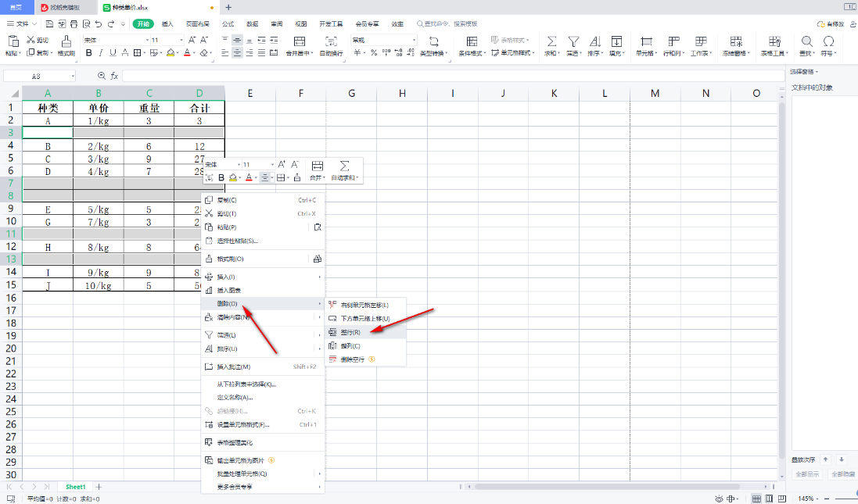This screenshot has width=858, height=504.
Task: Open the Symbol (符号) omega icon
Action: [828, 41]
